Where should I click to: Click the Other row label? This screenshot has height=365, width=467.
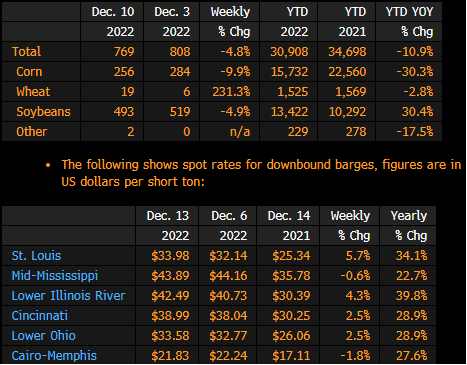pos(32,132)
